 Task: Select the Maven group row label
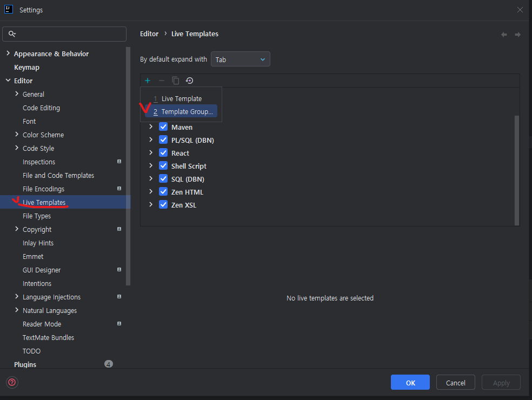tap(182, 127)
